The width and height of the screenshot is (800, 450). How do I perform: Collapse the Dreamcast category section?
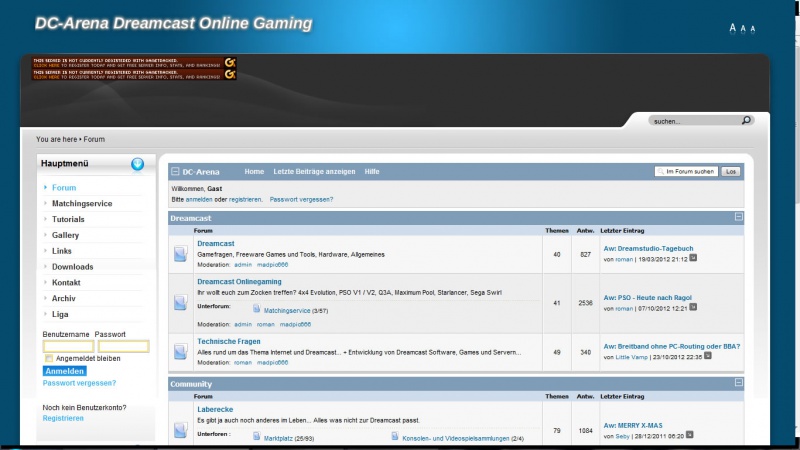(738, 217)
